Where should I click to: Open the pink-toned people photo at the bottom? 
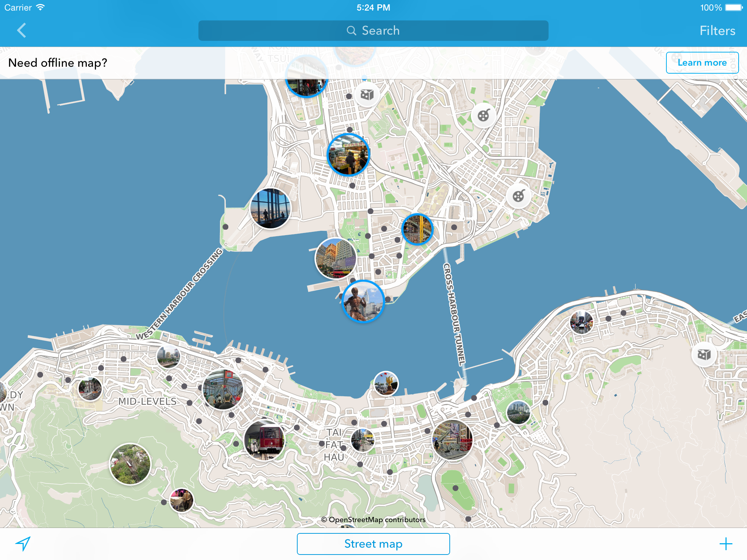(x=182, y=500)
